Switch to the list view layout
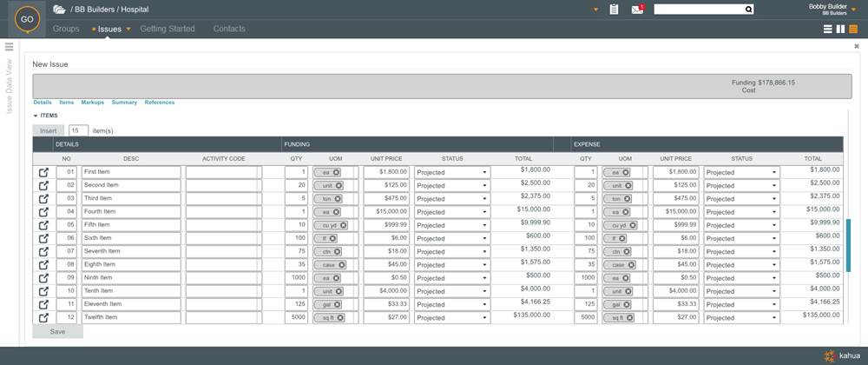The image size is (868, 365). [x=827, y=30]
